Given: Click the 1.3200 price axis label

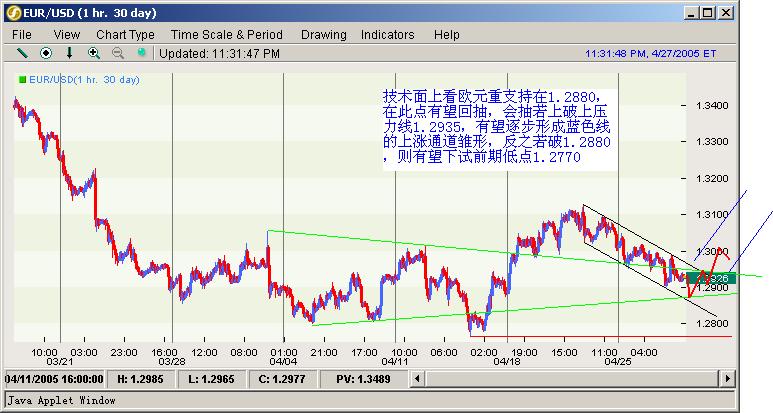Looking at the screenshot, I should 712,178.
